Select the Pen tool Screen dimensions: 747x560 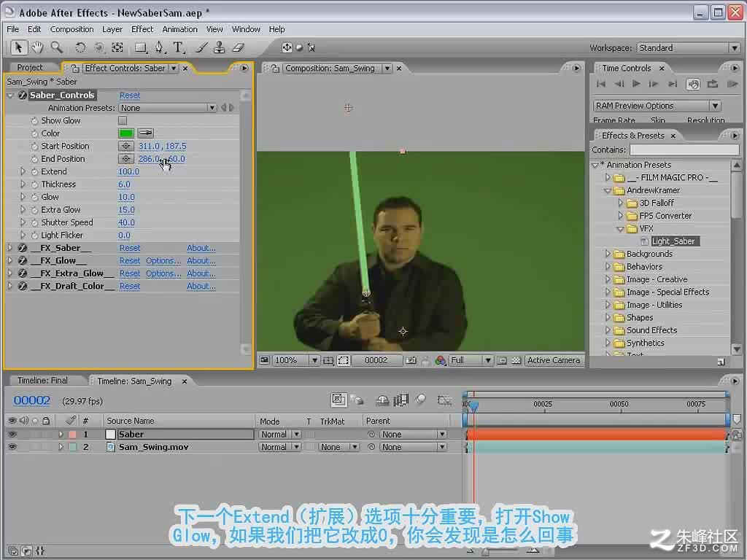coord(159,47)
